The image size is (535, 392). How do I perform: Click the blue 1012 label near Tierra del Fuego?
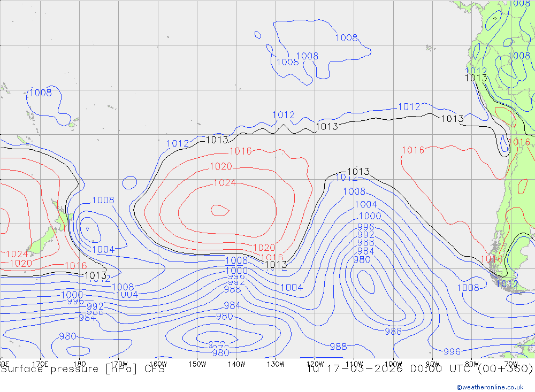[x=507, y=284]
